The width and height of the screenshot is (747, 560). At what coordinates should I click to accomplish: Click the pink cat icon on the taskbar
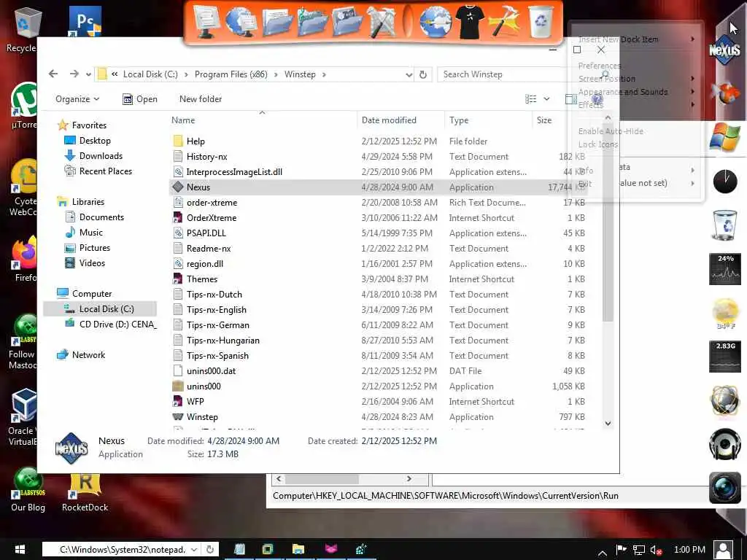point(331,549)
